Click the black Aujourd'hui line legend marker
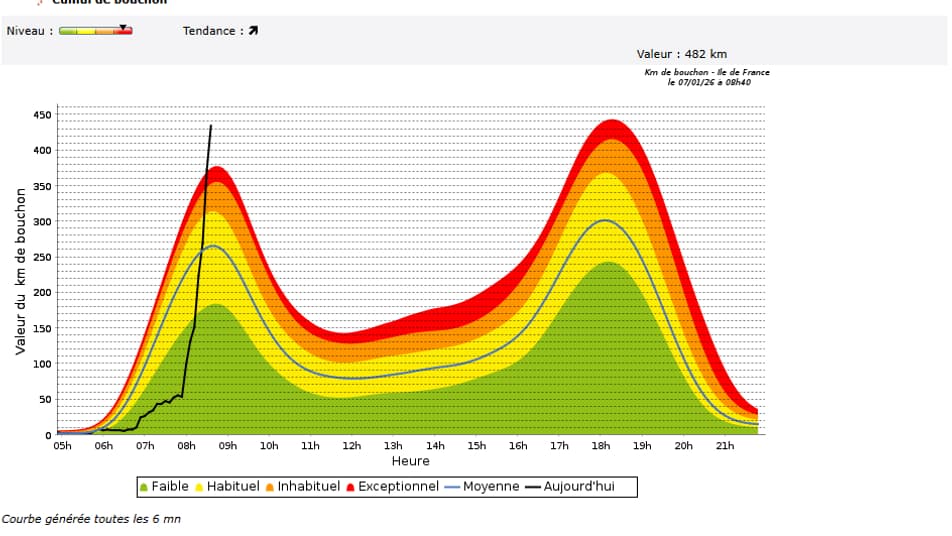The image size is (952, 536). pos(535,487)
